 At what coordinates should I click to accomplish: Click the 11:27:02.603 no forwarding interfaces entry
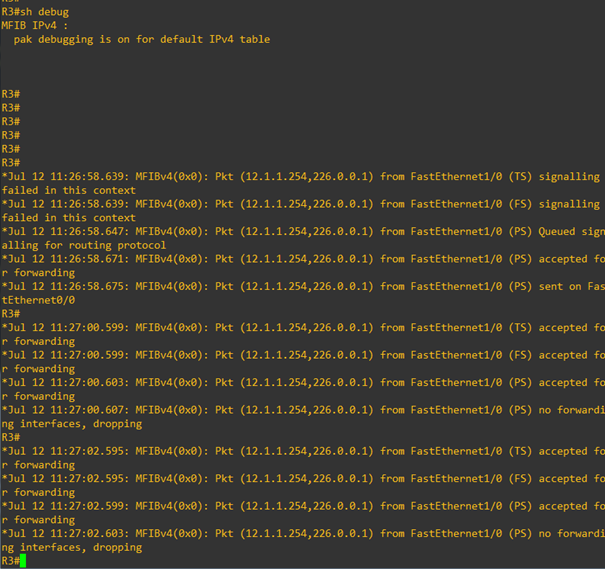[302, 540]
